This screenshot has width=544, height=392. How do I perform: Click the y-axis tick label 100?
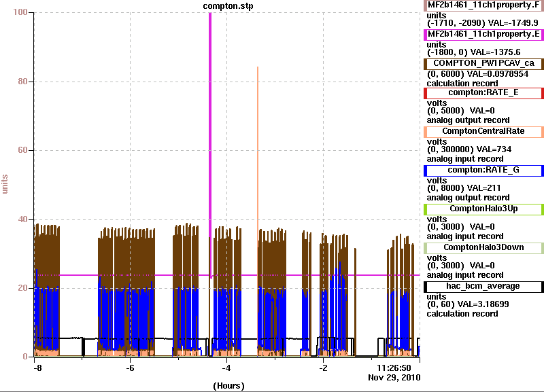(20, 12)
